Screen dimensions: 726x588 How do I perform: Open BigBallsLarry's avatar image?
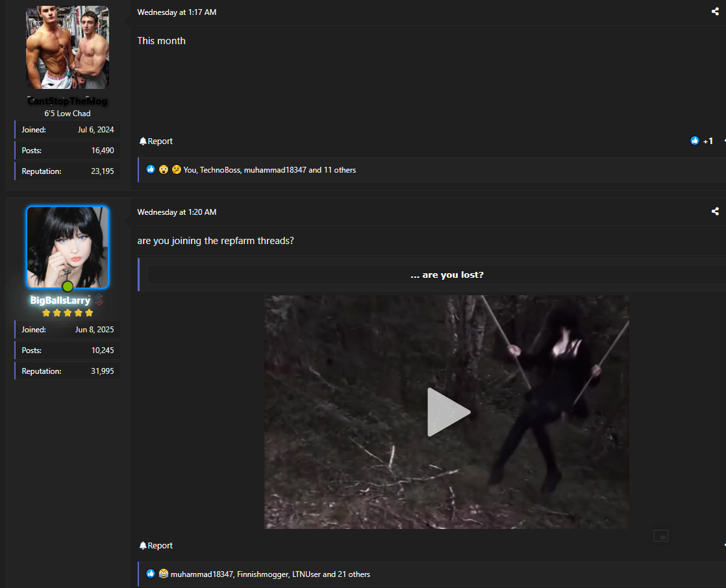click(68, 247)
